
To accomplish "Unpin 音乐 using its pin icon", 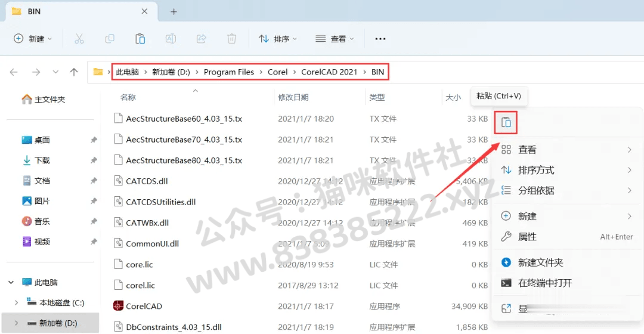I will [x=94, y=221].
